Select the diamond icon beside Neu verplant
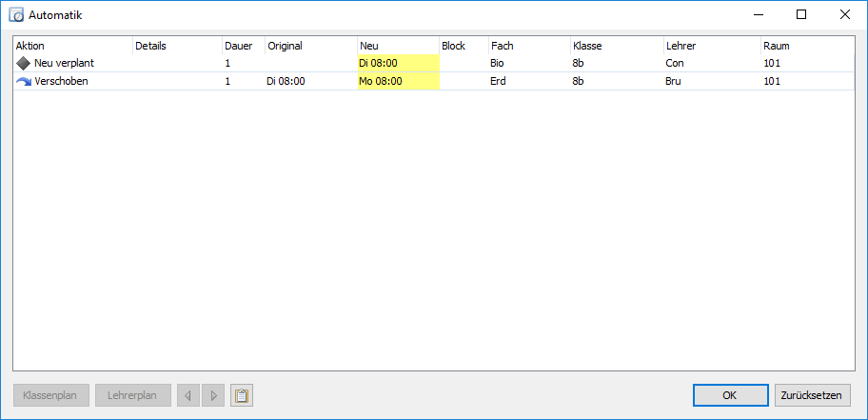Image resolution: width=868 pixels, height=420 pixels. pos(23,63)
